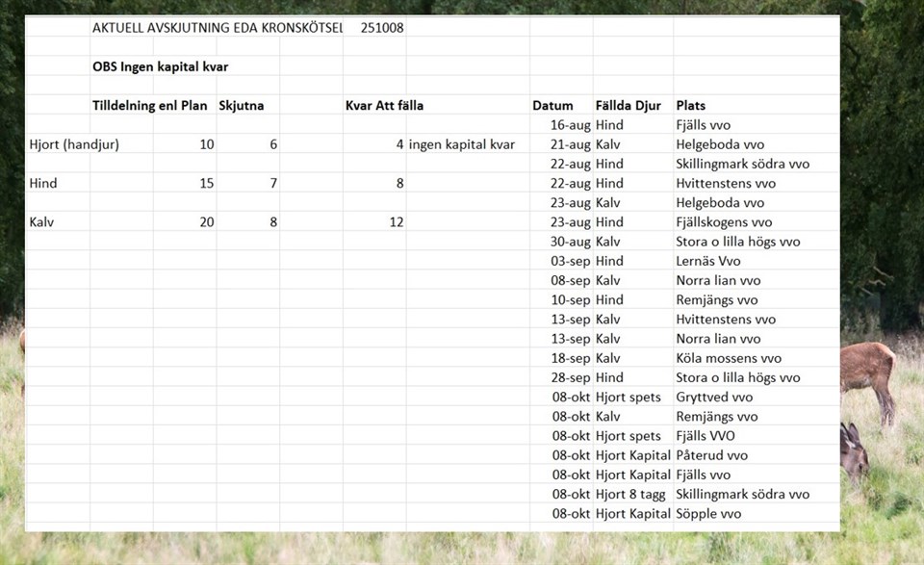This screenshot has height=565, width=924.
Task: Select the Plats column header
Action: 691,105
